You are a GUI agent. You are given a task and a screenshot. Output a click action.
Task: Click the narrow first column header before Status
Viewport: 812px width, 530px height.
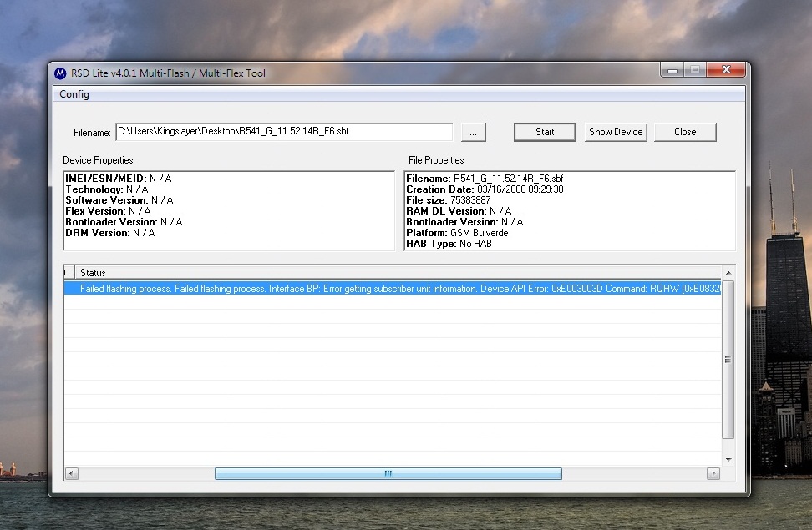pyautogui.click(x=69, y=273)
